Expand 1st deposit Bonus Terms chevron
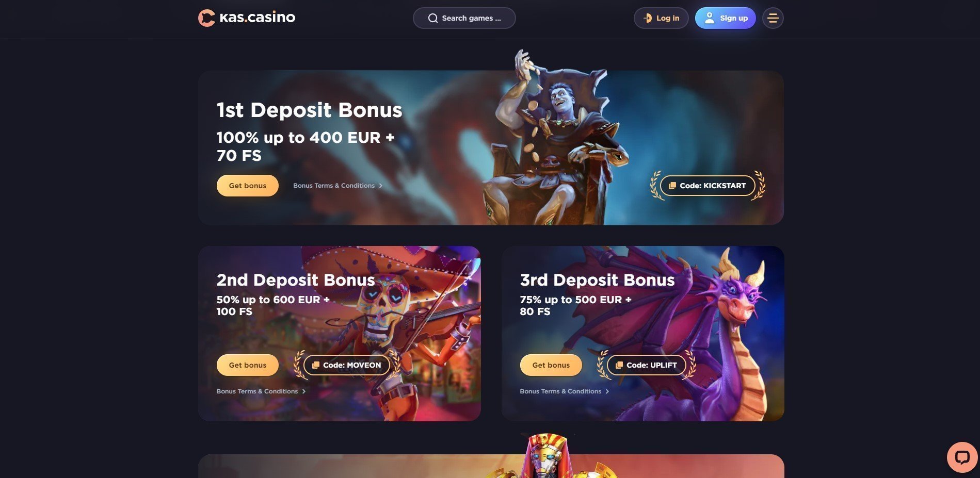Screen dimensions: 980x478 point(381,186)
